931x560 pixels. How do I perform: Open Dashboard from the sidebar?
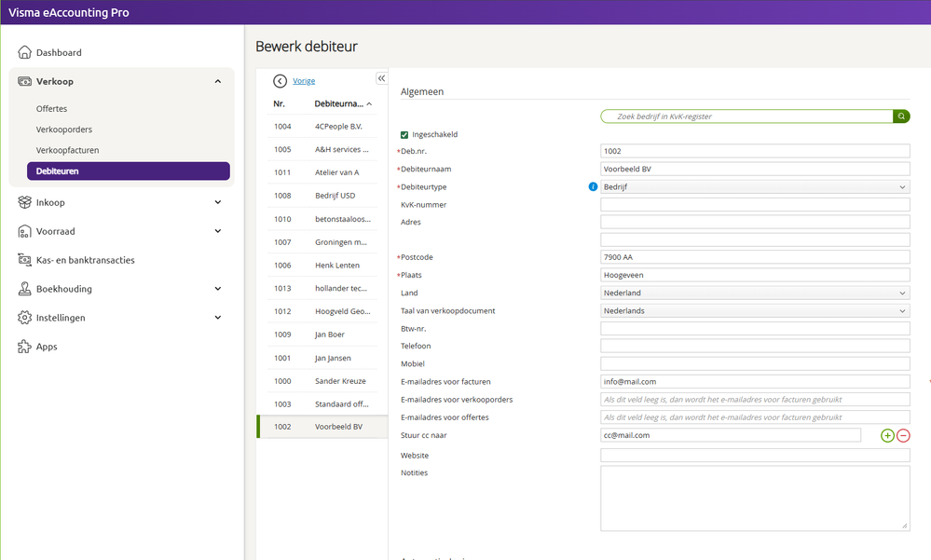click(58, 52)
